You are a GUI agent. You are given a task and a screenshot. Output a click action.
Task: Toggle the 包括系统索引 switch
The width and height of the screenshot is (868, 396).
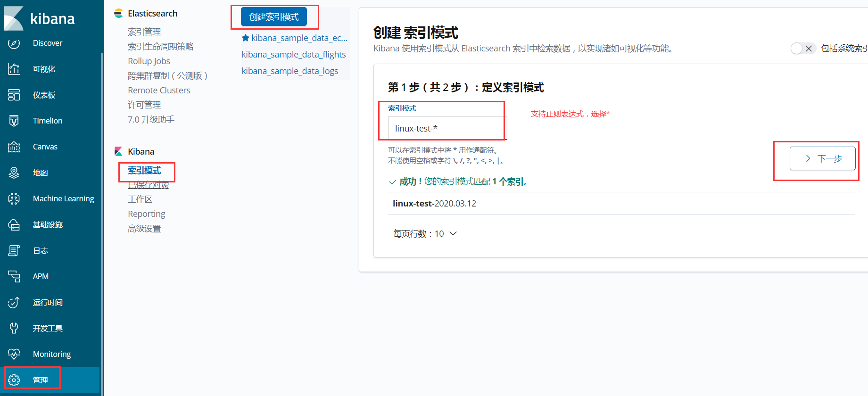click(803, 49)
